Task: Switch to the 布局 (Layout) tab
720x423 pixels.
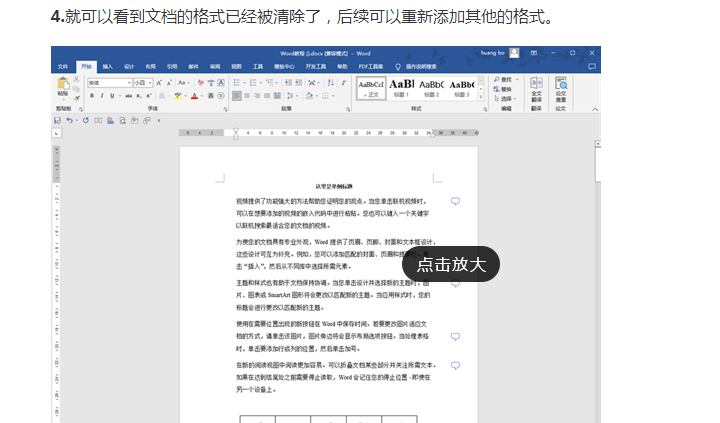Action: click(x=151, y=67)
